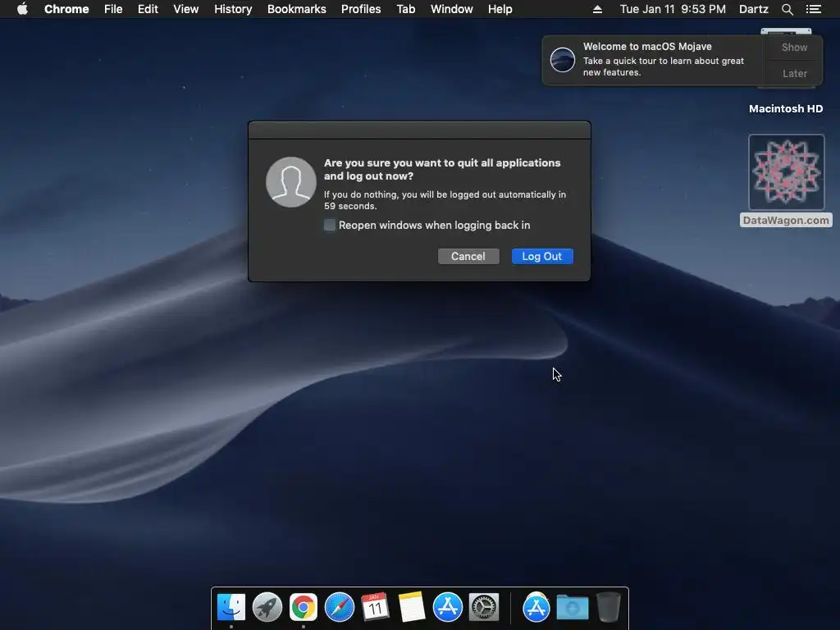Select the DataWagon.com desktop icon

(x=786, y=180)
